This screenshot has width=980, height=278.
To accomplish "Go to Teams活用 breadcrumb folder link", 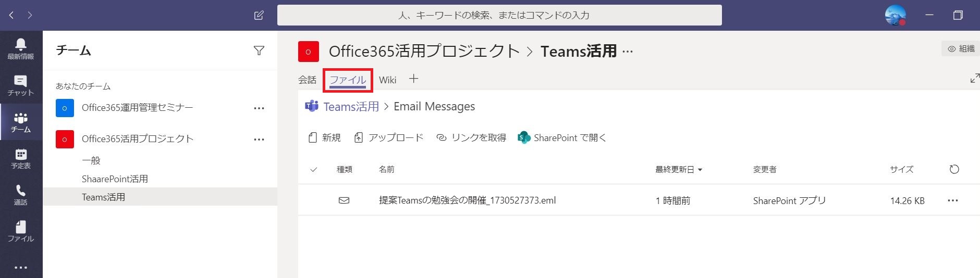I will coord(351,106).
